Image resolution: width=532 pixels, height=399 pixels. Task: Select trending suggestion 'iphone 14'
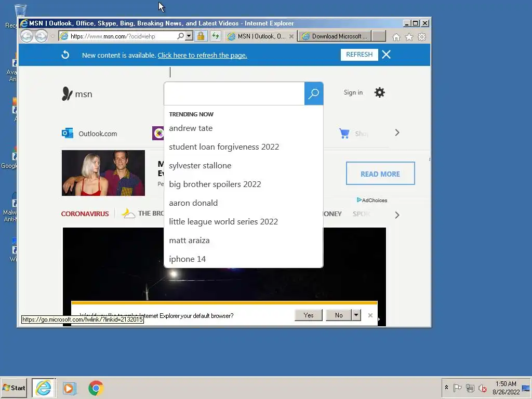pyautogui.click(x=187, y=259)
